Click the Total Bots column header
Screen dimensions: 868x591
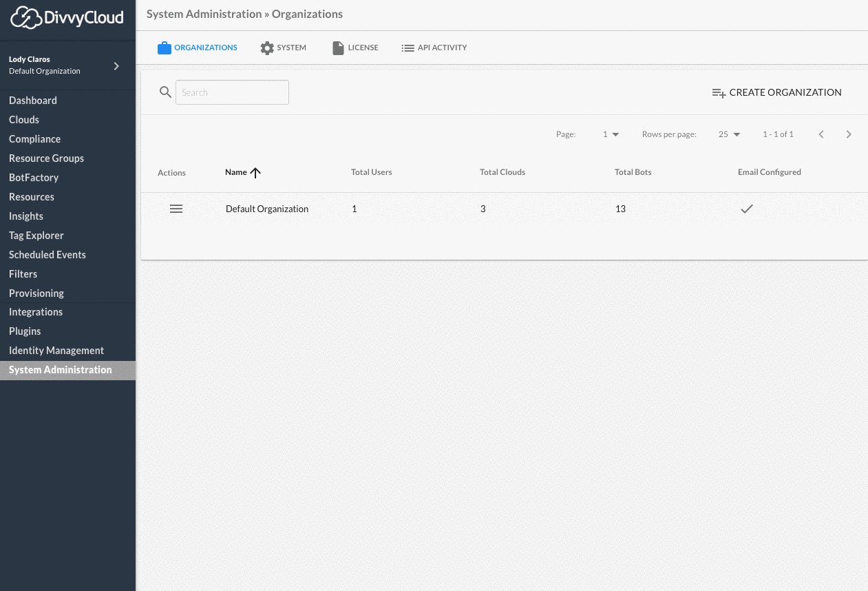pyautogui.click(x=633, y=172)
